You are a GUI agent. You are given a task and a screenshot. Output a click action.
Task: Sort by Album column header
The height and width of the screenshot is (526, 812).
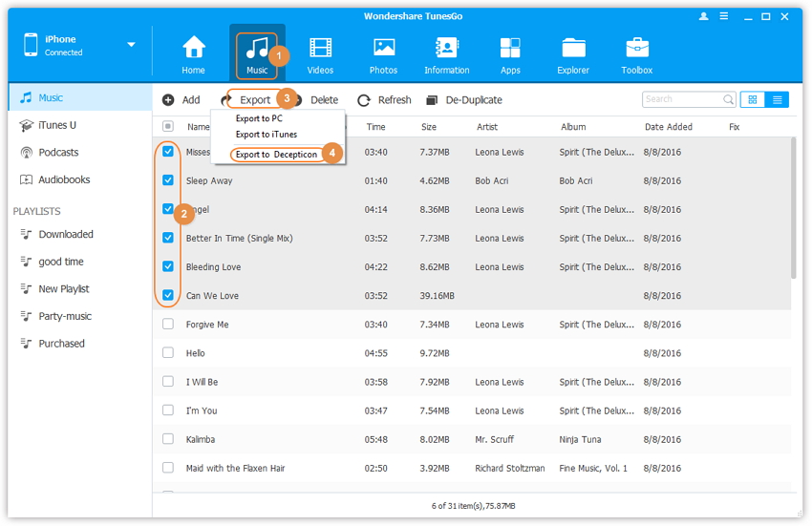click(573, 127)
